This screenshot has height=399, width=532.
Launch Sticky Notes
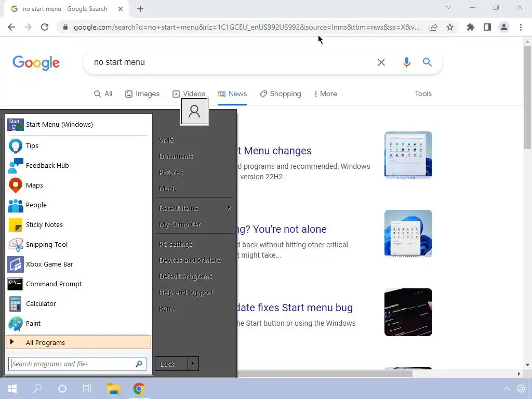pyautogui.click(x=78, y=224)
